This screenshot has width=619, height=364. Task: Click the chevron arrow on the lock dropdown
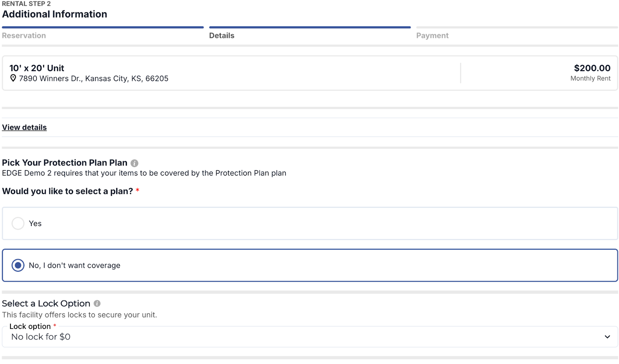pyautogui.click(x=607, y=337)
